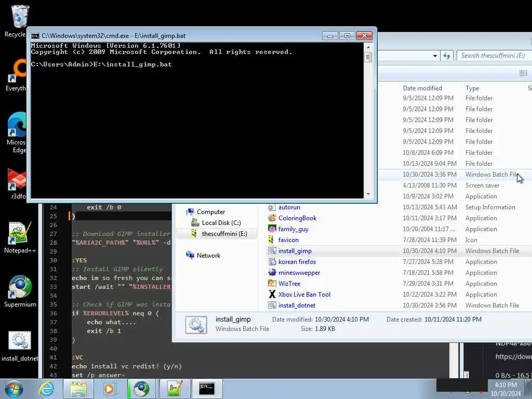
Task: Sort files by Type column header
Action: 472,88
